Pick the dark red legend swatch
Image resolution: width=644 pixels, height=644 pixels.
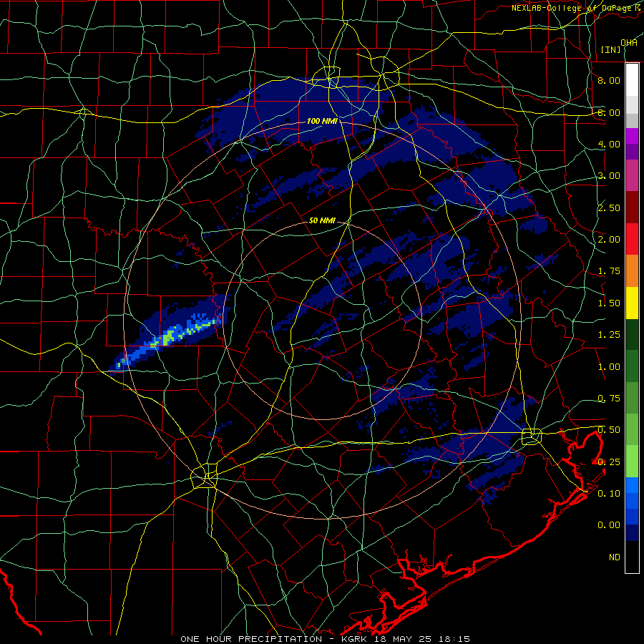[x=632, y=208]
